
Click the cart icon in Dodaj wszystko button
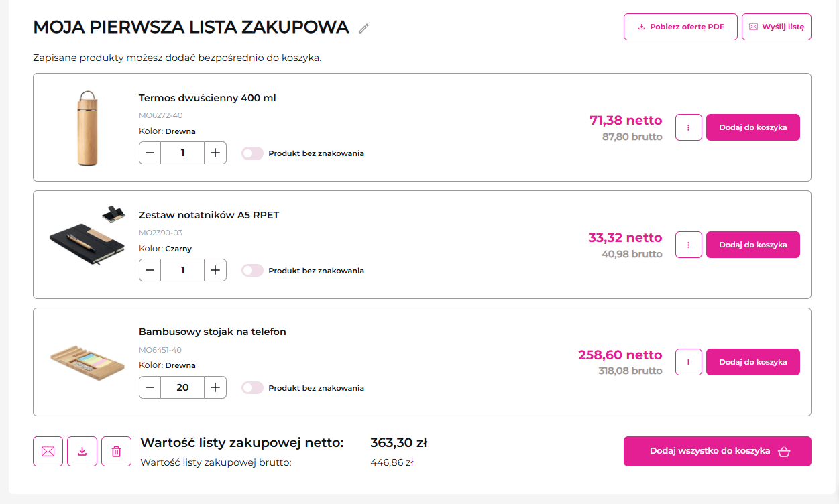(x=784, y=451)
